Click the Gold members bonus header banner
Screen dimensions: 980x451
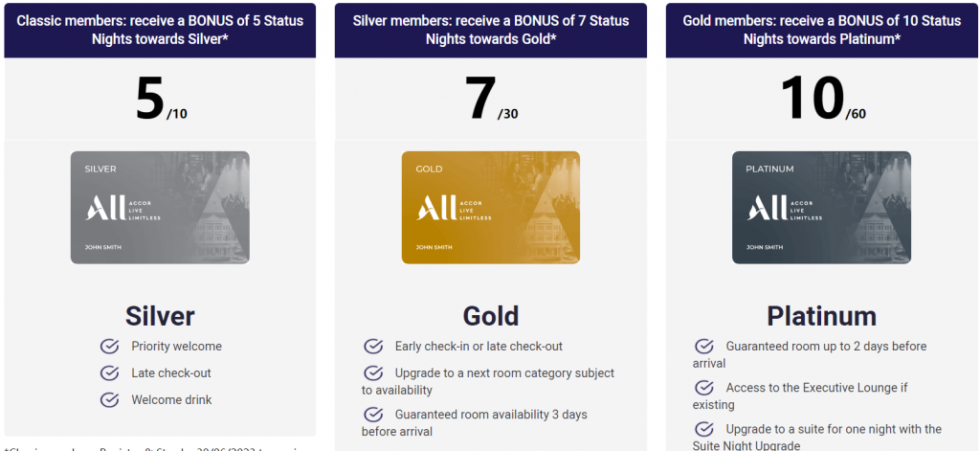click(822, 30)
